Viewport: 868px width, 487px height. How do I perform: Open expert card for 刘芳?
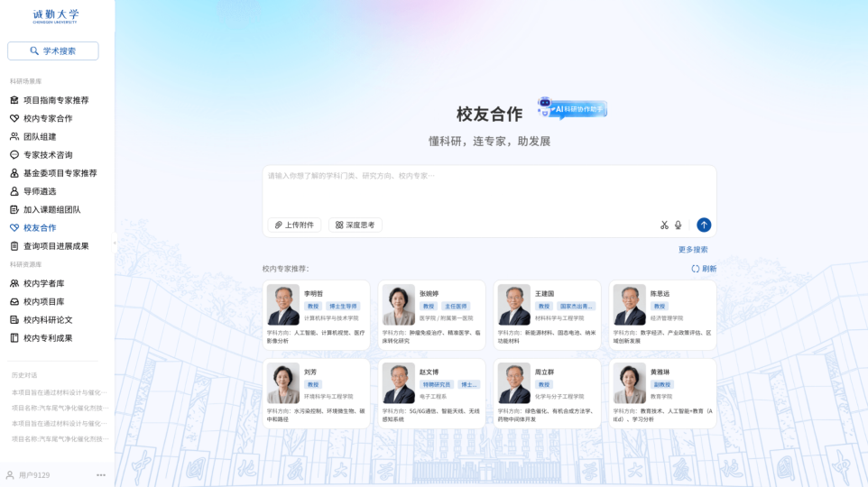point(316,393)
